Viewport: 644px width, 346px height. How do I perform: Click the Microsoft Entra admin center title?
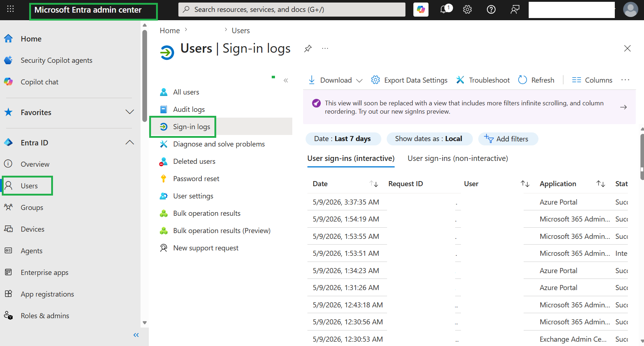88,10
